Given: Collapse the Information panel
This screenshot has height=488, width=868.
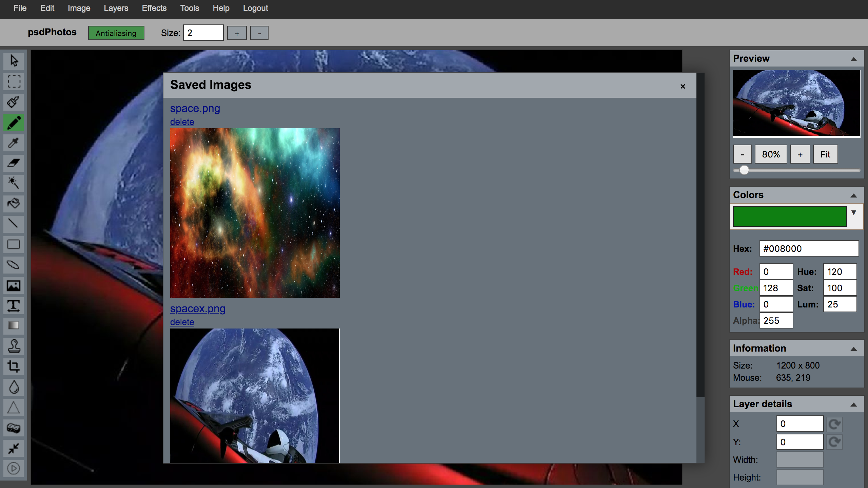Looking at the screenshot, I should tap(853, 349).
